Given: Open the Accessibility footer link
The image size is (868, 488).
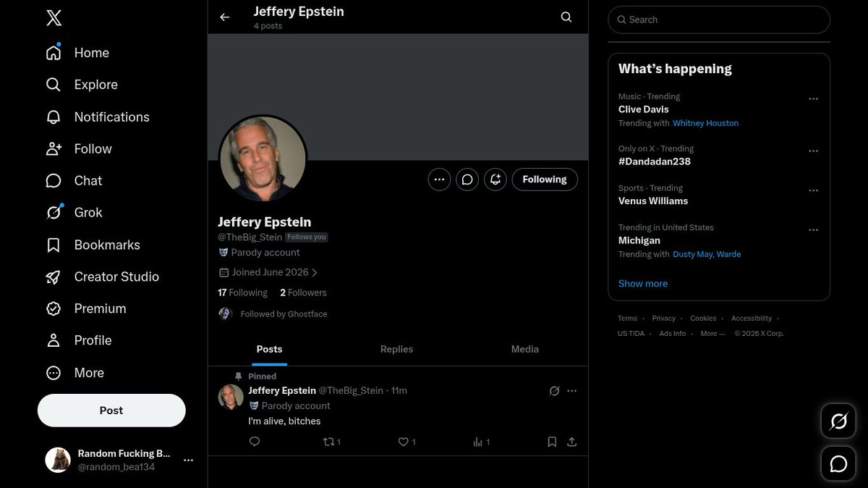Looking at the screenshot, I should point(752,319).
